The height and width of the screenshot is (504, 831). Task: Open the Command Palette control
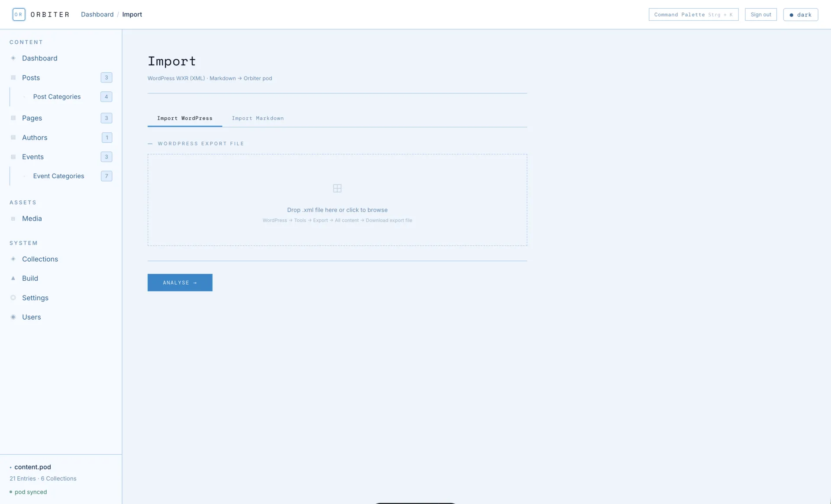(693, 14)
